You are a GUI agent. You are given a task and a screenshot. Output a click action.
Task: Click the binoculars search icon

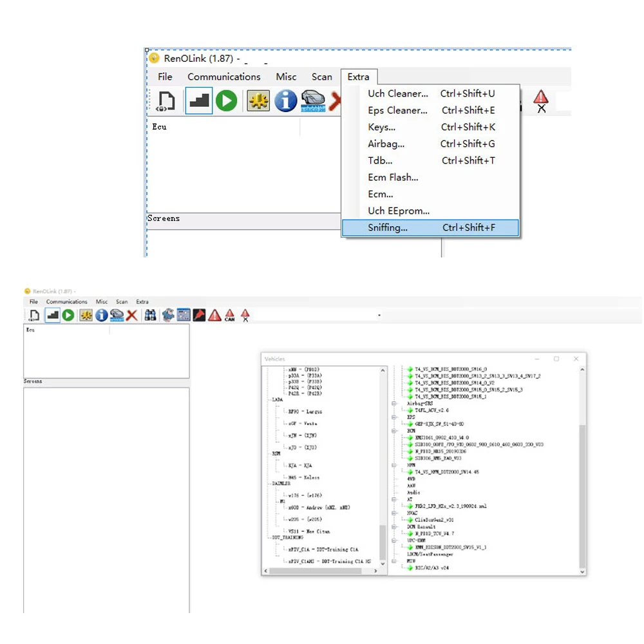[x=150, y=315]
